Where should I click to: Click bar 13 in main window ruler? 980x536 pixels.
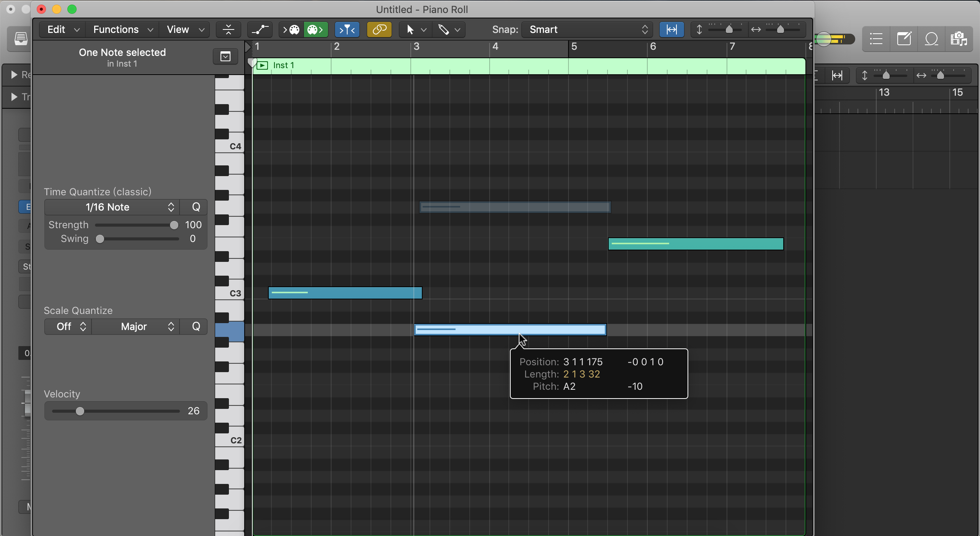pyautogui.click(x=884, y=93)
